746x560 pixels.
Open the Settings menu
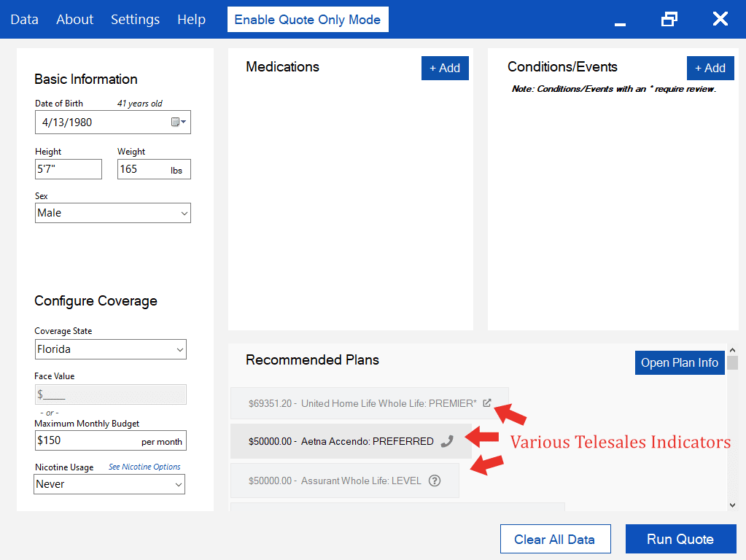[135, 20]
